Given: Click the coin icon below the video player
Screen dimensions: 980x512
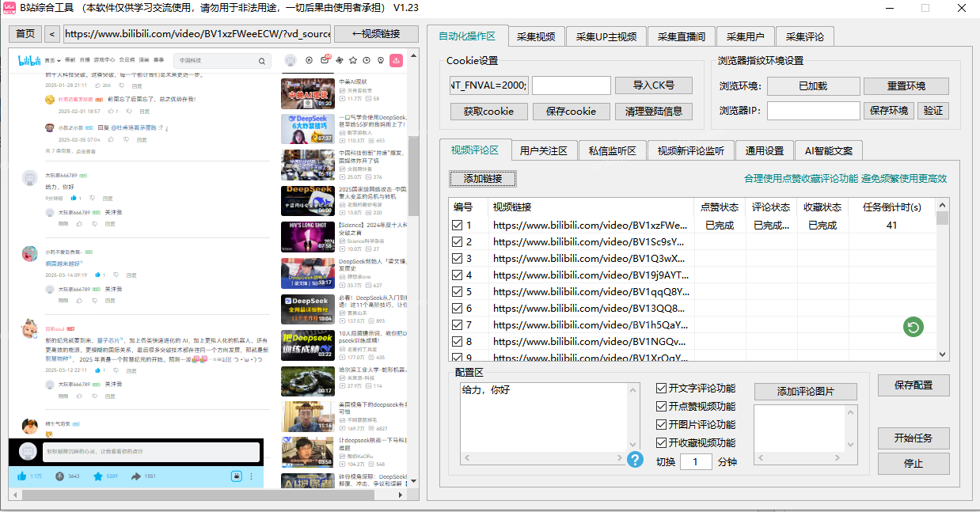Looking at the screenshot, I should coord(61,476).
